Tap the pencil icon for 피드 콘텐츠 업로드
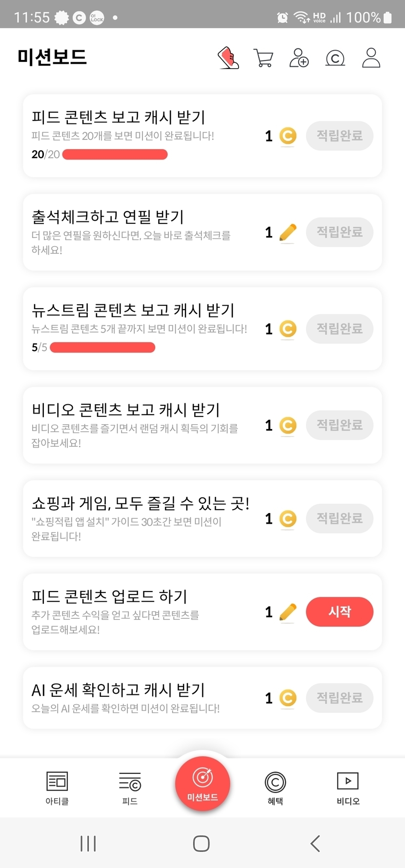Image resolution: width=405 pixels, height=868 pixels. 287,612
